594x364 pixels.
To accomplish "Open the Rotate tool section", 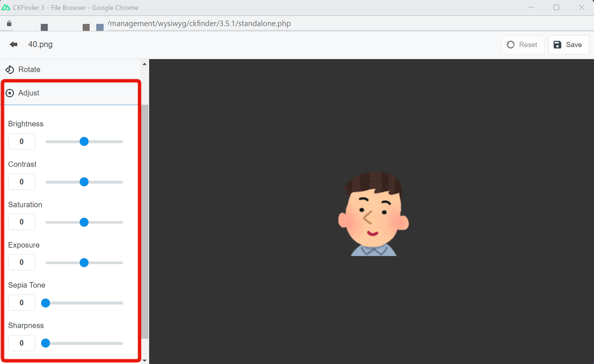I will point(70,69).
